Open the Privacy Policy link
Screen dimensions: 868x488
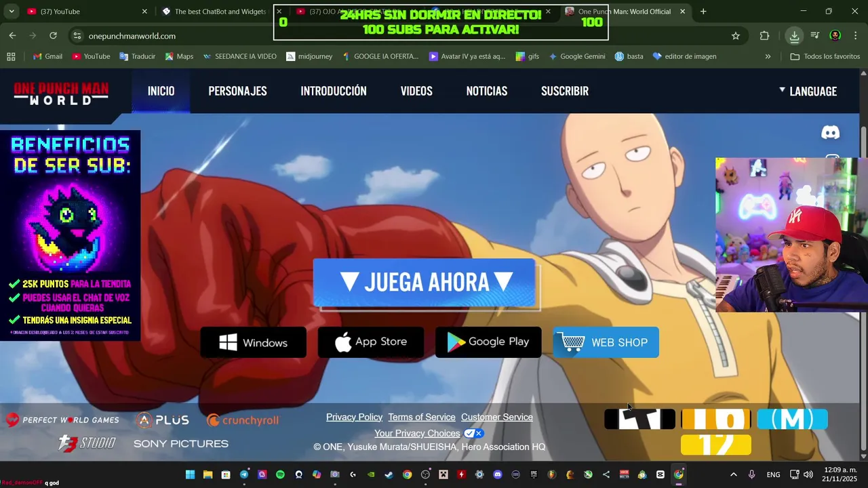[x=354, y=417]
